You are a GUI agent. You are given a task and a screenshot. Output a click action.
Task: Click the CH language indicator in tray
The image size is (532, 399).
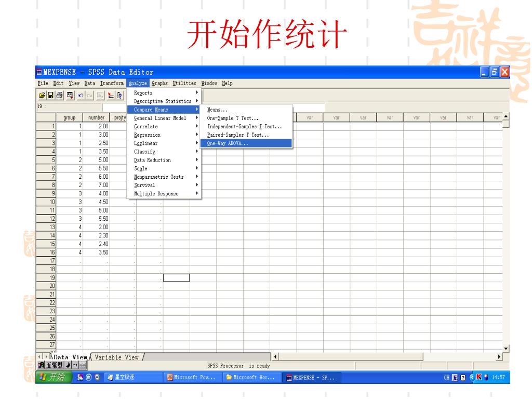(446, 377)
